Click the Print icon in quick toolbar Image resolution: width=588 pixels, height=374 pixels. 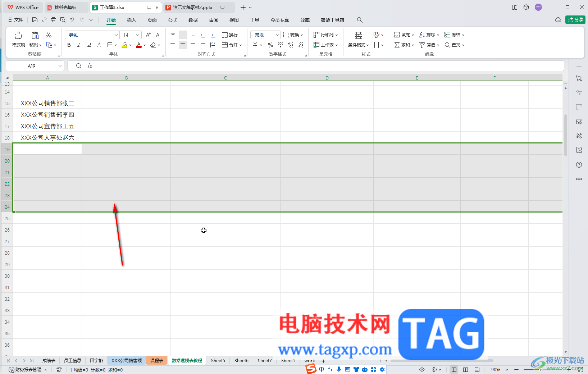tap(54, 20)
